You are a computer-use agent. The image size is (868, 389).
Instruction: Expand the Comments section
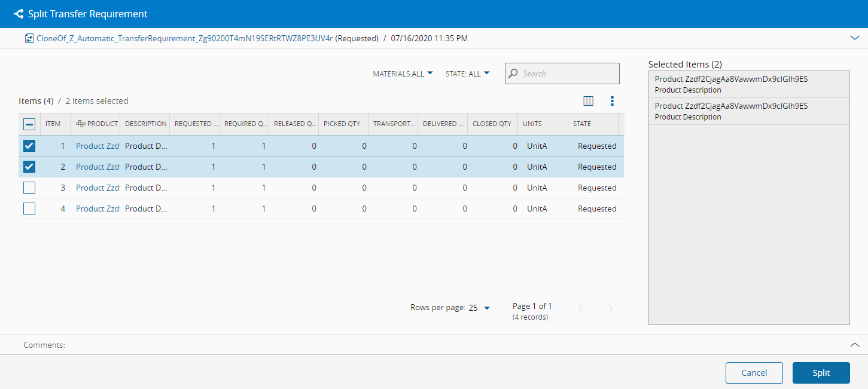855,345
